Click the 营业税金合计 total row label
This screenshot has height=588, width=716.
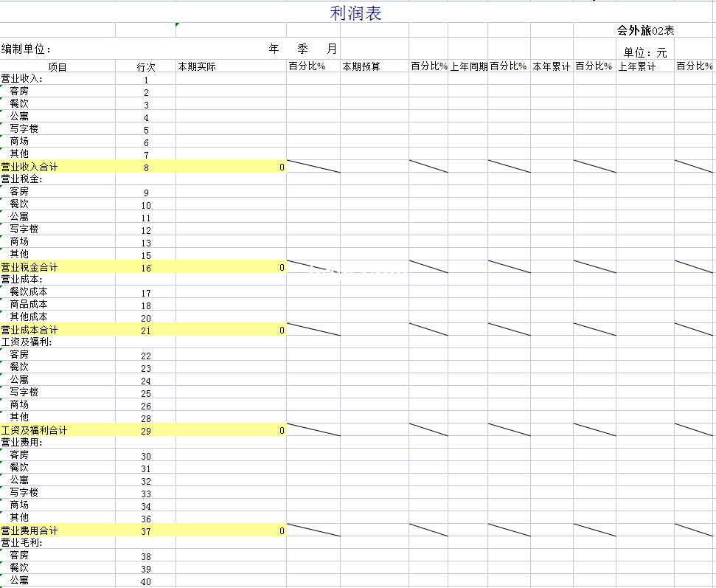click(x=29, y=267)
